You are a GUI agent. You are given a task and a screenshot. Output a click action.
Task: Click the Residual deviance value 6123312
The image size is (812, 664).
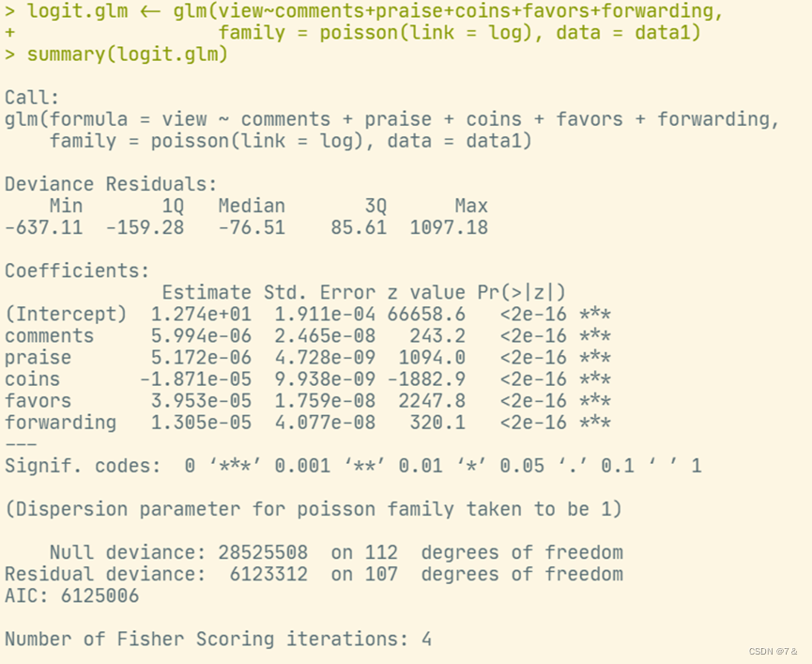coord(268,574)
